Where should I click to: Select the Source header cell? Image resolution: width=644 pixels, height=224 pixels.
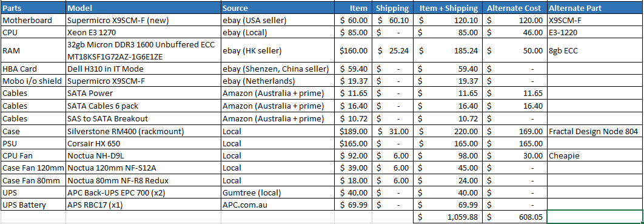(x=278, y=8)
